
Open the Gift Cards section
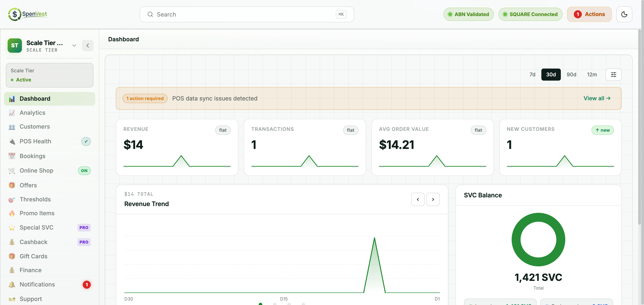click(x=49, y=256)
